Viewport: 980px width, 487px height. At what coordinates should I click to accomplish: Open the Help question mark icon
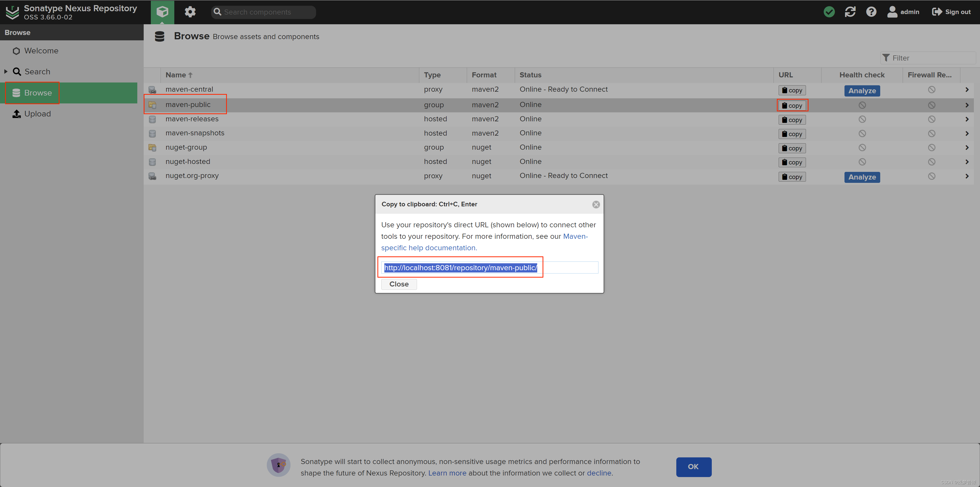tap(871, 12)
